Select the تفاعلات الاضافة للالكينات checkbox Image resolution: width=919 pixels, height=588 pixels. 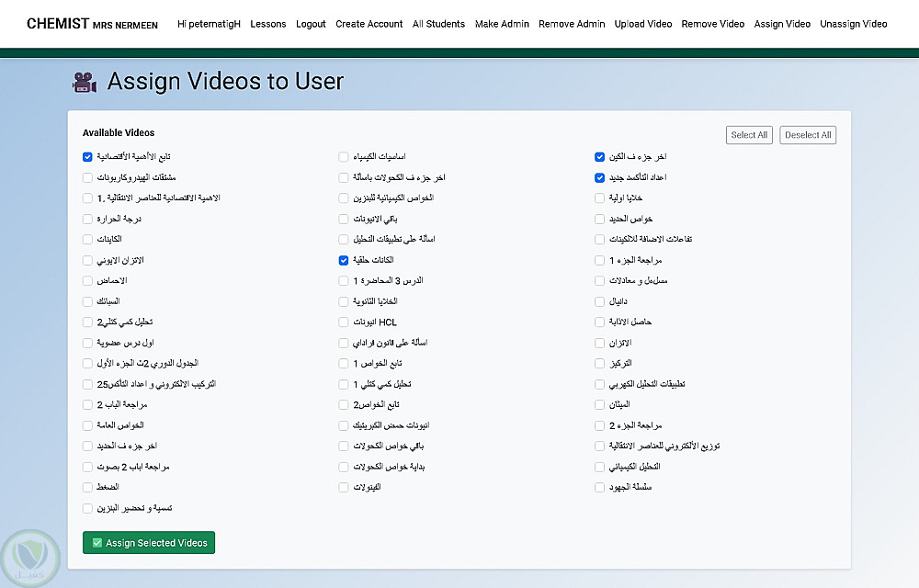(x=599, y=240)
